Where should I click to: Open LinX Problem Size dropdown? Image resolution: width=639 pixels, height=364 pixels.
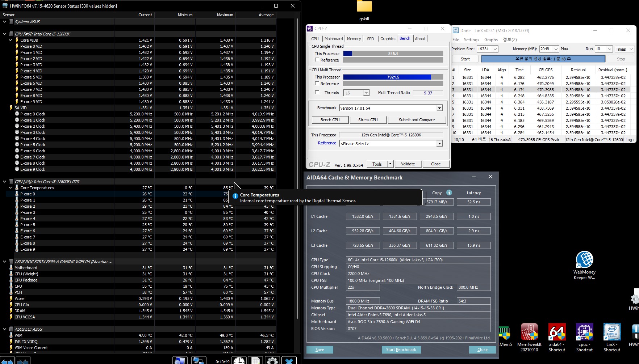point(495,49)
